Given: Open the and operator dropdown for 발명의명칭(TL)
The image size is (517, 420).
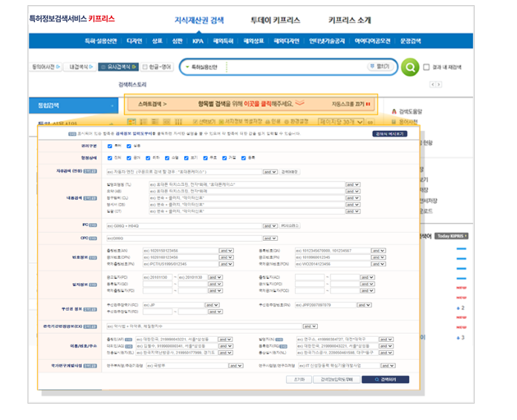Looking at the screenshot, I should pyautogui.click(x=352, y=184).
